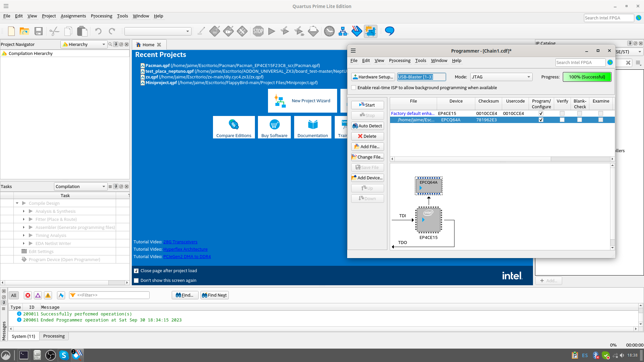This screenshot has width=644, height=362.
Task: Click the 100% (Successful) progress bar
Action: (x=587, y=77)
